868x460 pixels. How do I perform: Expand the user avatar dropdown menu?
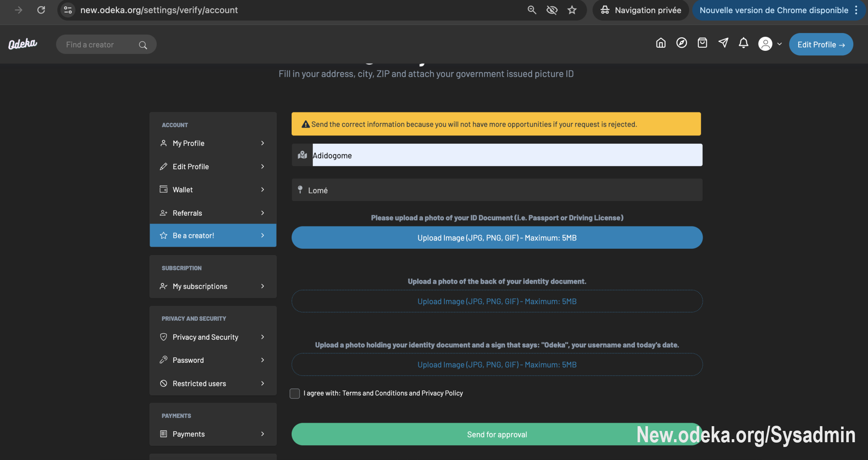pos(770,44)
